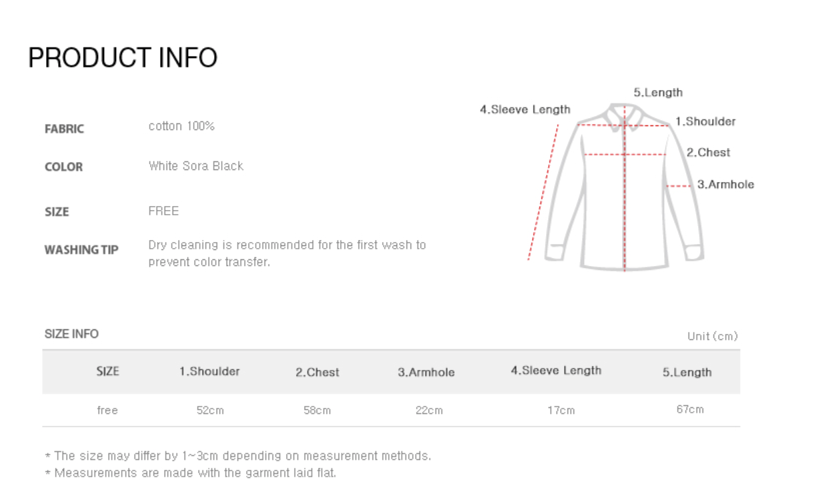Viewport: 816px width, 504px height.
Task: Click the 1.Shoulder column header
Action: click(209, 371)
